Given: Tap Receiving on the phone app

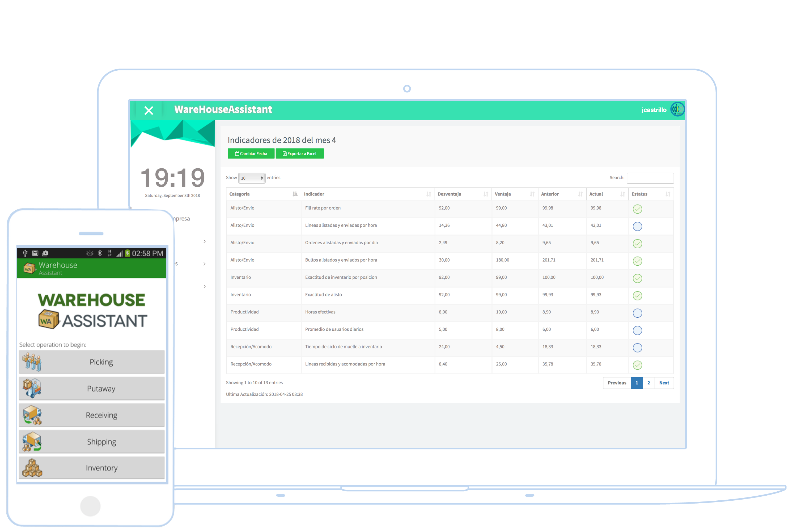Looking at the screenshot, I should tap(92, 415).
